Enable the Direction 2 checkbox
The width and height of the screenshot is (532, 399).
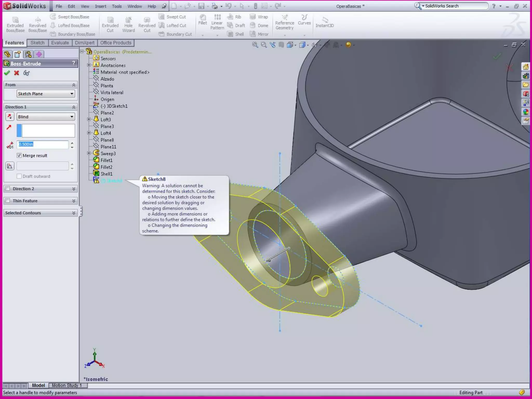tap(8, 189)
